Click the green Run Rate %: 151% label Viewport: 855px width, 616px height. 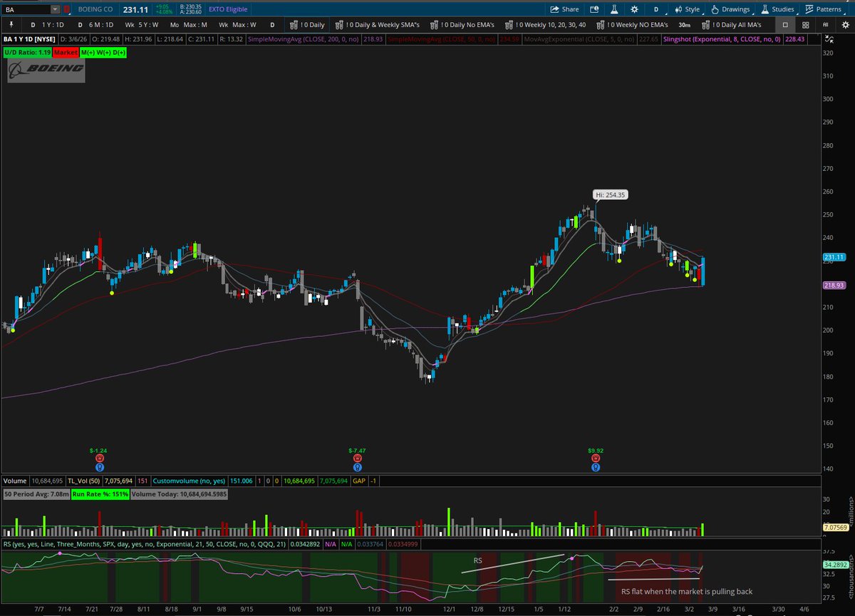click(x=100, y=494)
